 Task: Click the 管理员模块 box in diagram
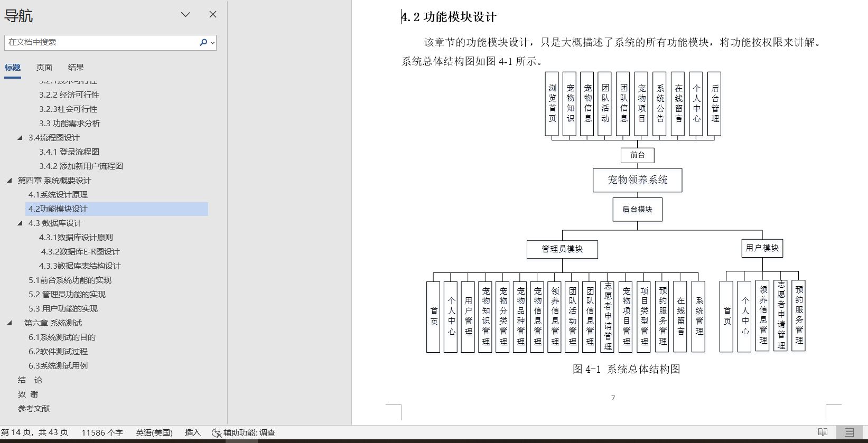tap(562, 249)
